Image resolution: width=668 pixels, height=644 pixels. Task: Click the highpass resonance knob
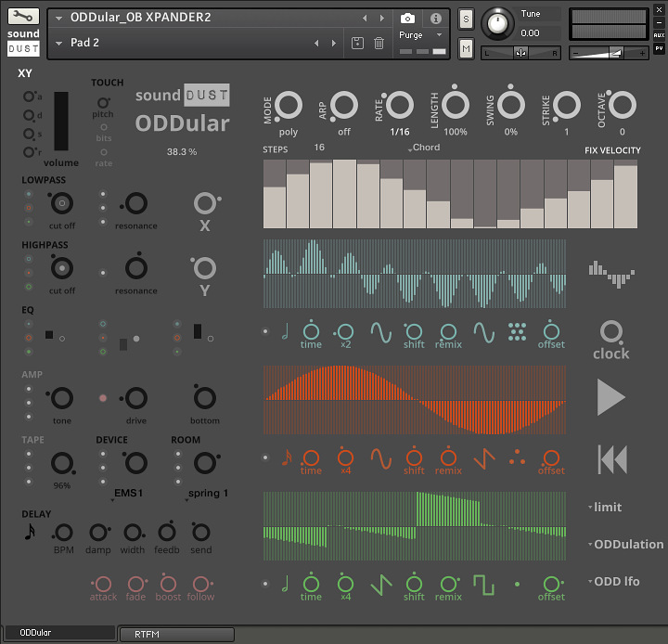[136, 267]
